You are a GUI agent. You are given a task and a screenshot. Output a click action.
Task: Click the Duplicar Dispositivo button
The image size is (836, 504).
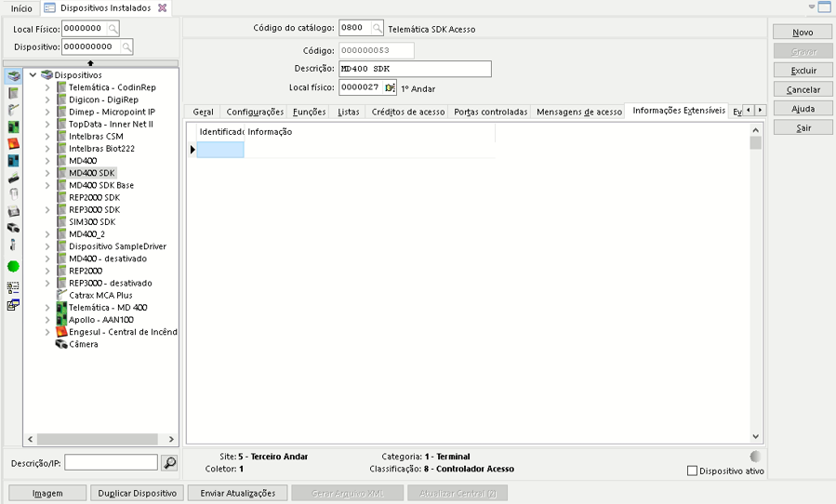[x=137, y=493]
